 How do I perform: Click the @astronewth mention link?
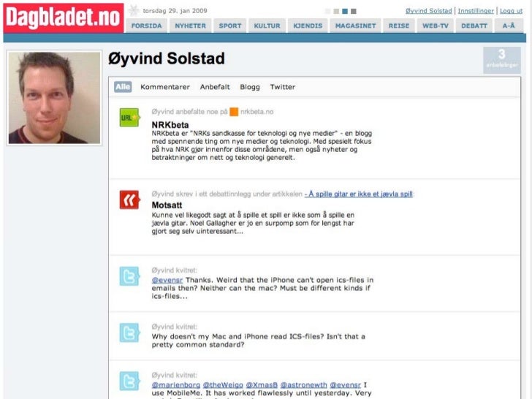pyautogui.click(x=304, y=384)
